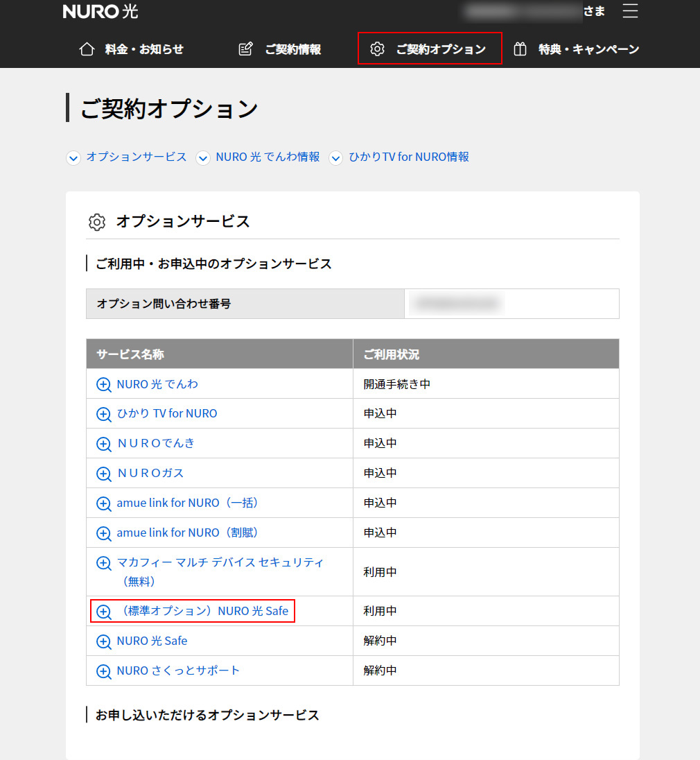Open amue link for NURO（割賦）link

pos(189,533)
